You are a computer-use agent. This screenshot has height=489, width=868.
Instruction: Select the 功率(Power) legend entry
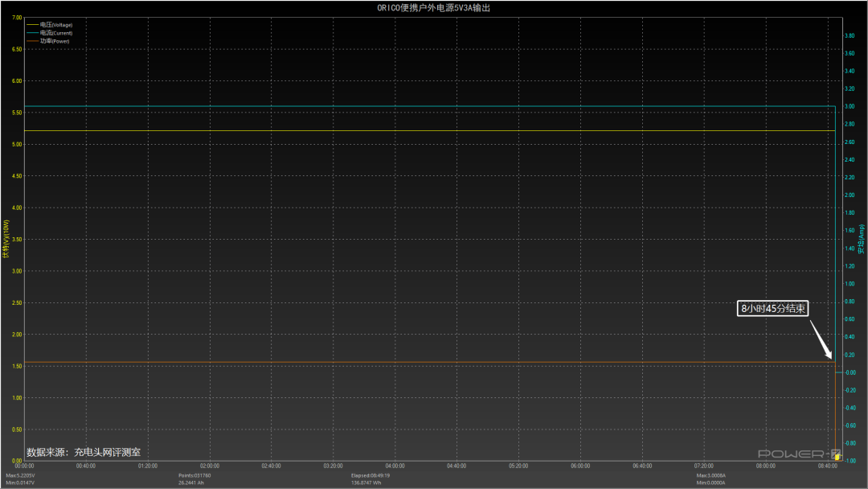click(x=48, y=41)
